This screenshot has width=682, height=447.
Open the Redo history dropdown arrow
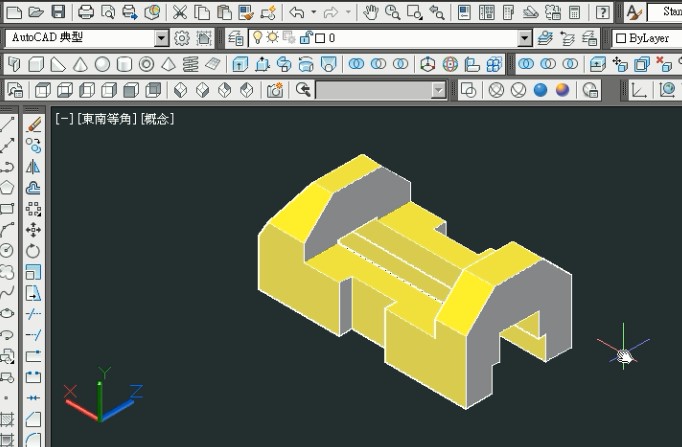tap(348, 12)
